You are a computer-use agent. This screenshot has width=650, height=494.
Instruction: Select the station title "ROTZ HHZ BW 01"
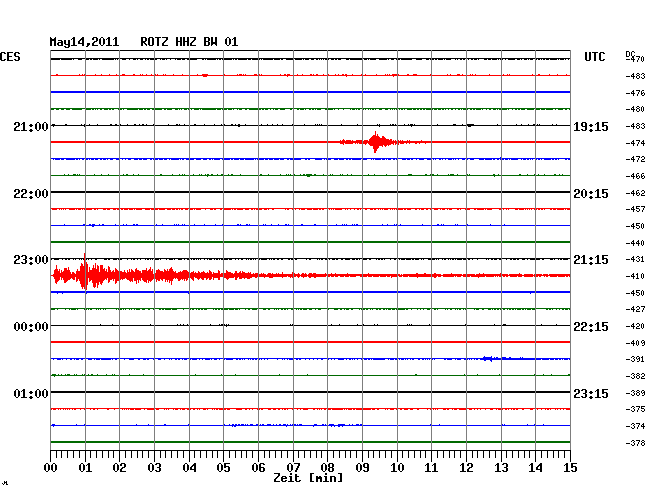point(189,42)
